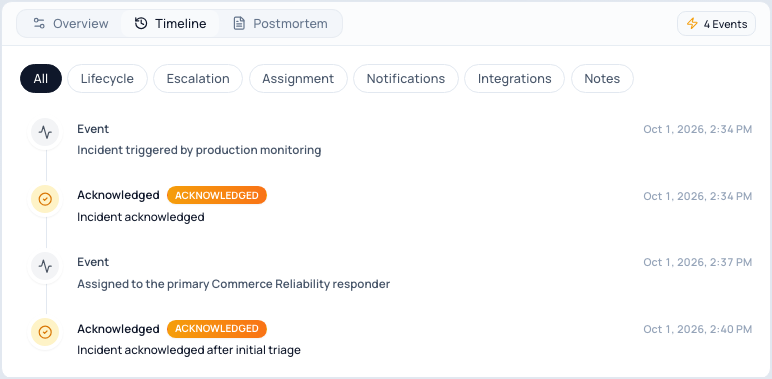Click the lightning bolt icon
The image size is (772, 379).
pyautogui.click(x=692, y=24)
